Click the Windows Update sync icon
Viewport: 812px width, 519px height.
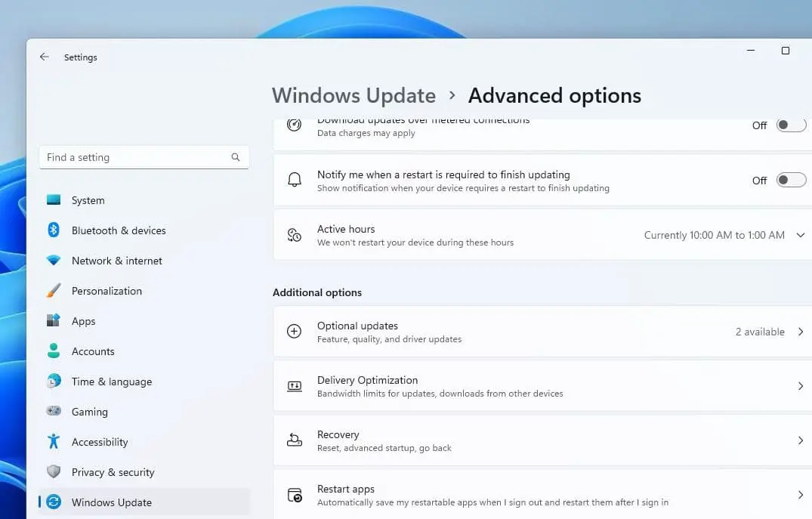(x=54, y=502)
